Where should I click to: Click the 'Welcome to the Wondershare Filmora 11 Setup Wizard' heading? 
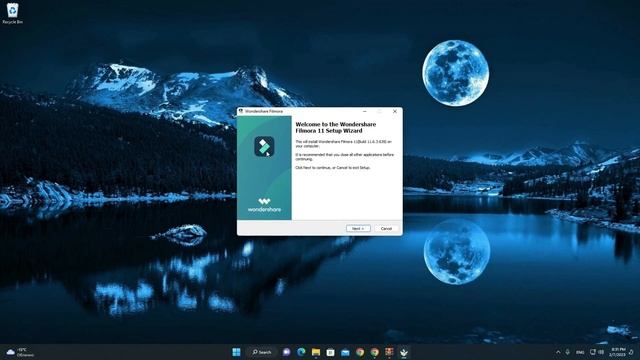pos(336,127)
